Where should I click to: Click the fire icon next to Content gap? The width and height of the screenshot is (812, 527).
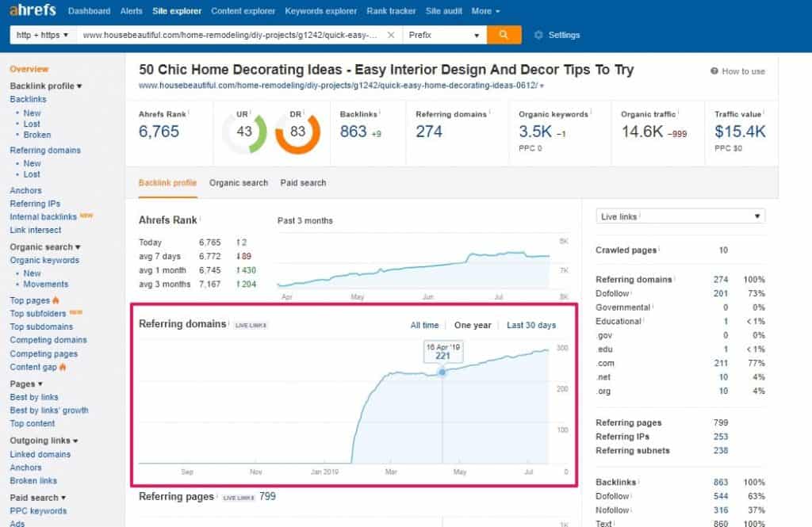pos(63,368)
